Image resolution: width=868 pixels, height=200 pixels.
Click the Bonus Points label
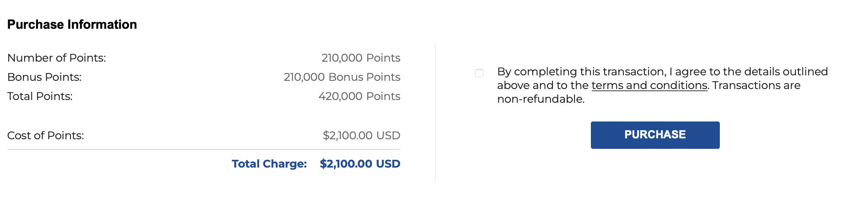44,77
